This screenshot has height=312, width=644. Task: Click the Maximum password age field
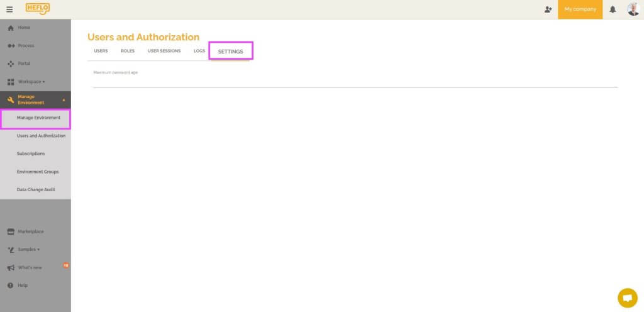(355, 81)
